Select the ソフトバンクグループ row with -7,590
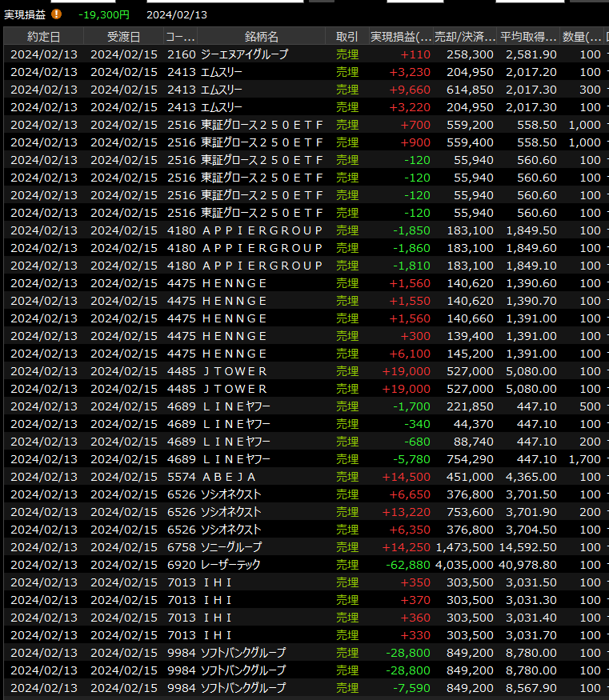Viewport: 609px width, 700px height. (x=243, y=688)
